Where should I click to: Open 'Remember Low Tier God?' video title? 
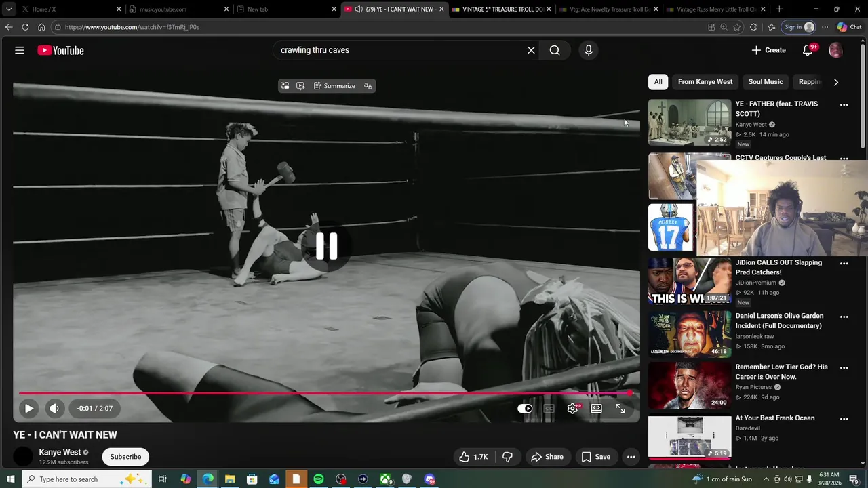(x=781, y=371)
